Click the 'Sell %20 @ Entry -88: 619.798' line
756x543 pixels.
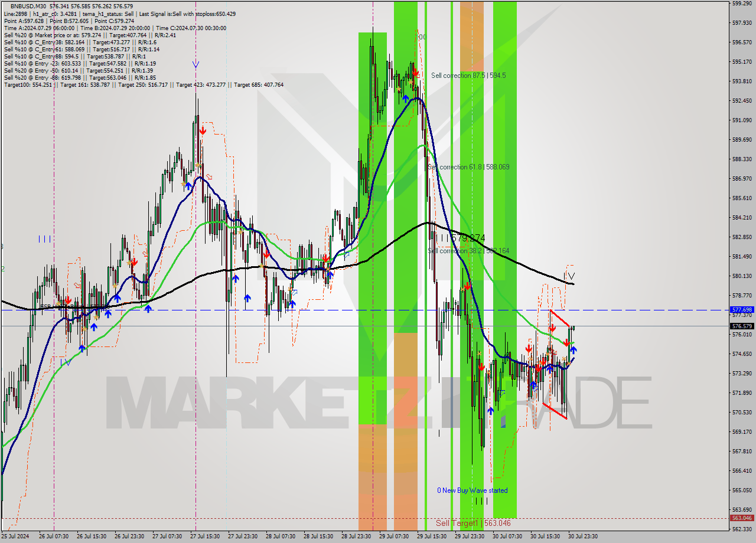click(80, 77)
